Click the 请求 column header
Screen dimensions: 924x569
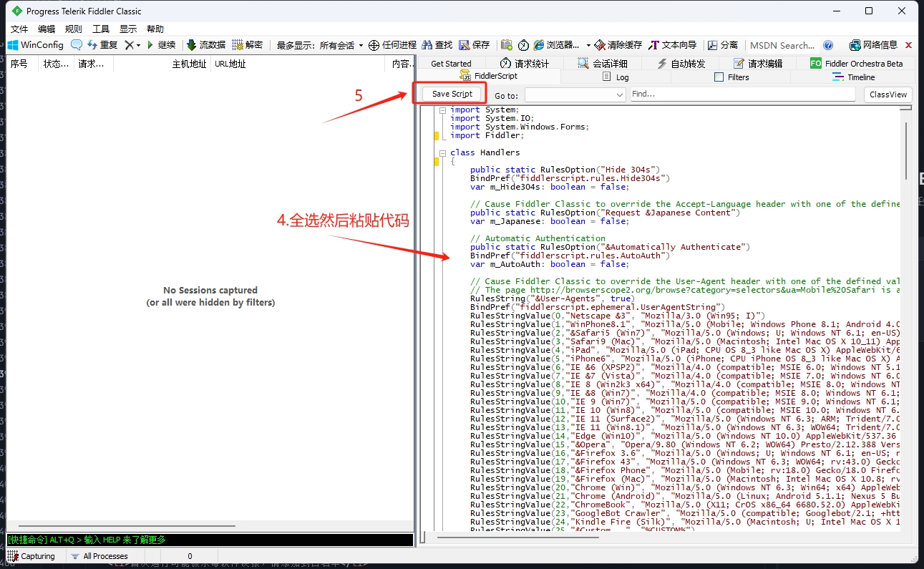point(93,64)
